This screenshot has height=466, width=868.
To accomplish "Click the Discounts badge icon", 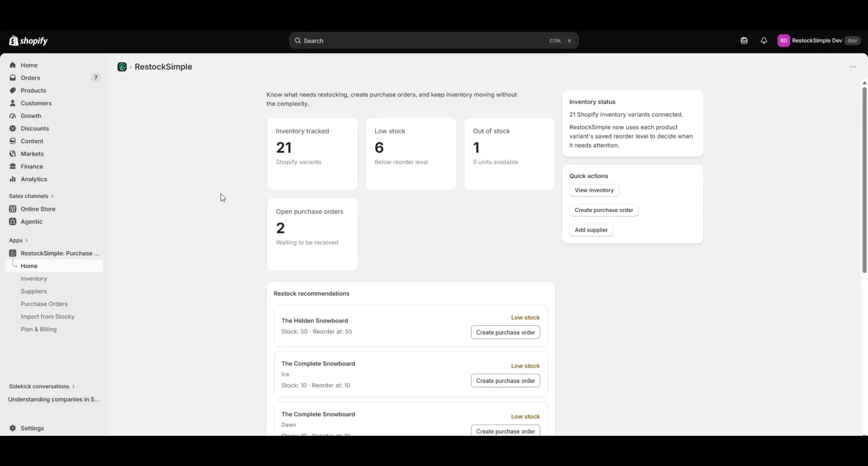I will (x=13, y=129).
